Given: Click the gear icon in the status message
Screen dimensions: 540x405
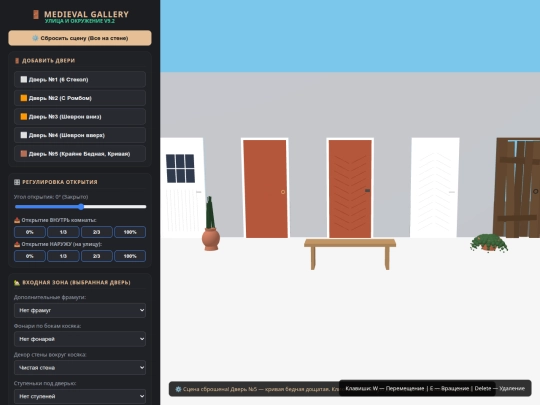Looking at the screenshot, I should pyautogui.click(x=178, y=389).
